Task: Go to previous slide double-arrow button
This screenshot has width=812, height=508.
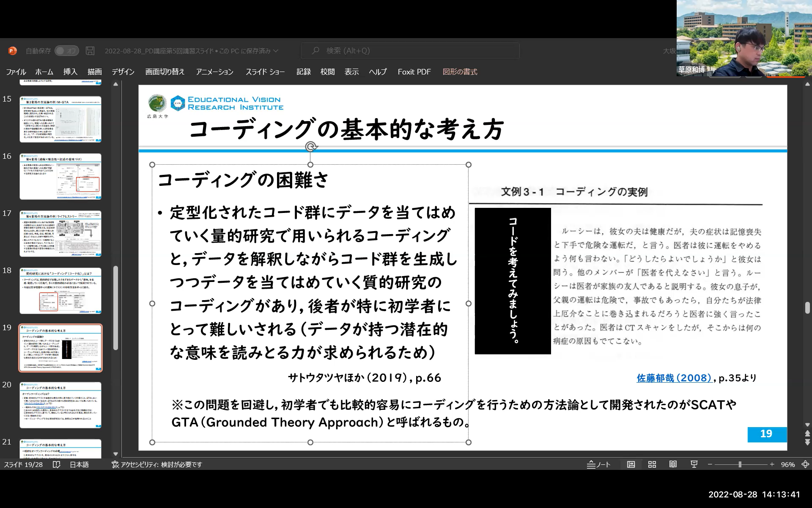Action: [x=807, y=433]
